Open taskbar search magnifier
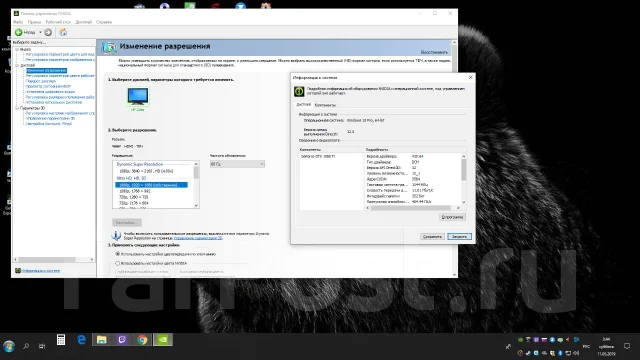 (x=26, y=346)
